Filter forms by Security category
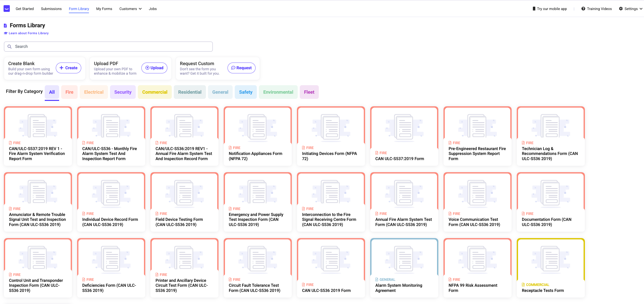This screenshot has height=304, width=644. tap(123, 92)
